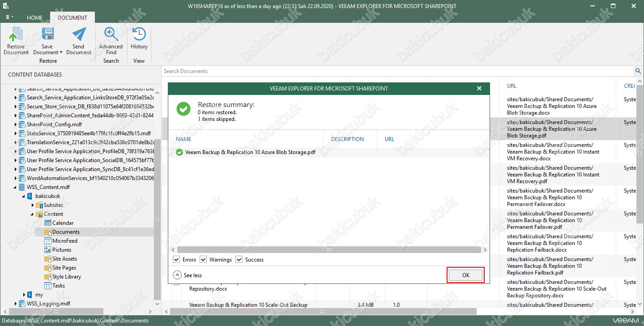This screenshot has width=644, height=326.
Task: Click the documents list horizontal scrollbar
Action: click(x=322, y=312)
